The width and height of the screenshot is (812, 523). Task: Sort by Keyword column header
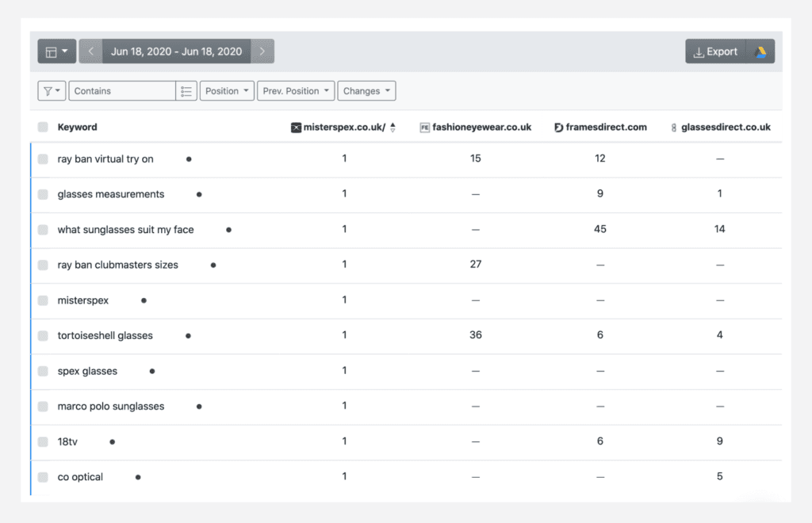point(77,127)
